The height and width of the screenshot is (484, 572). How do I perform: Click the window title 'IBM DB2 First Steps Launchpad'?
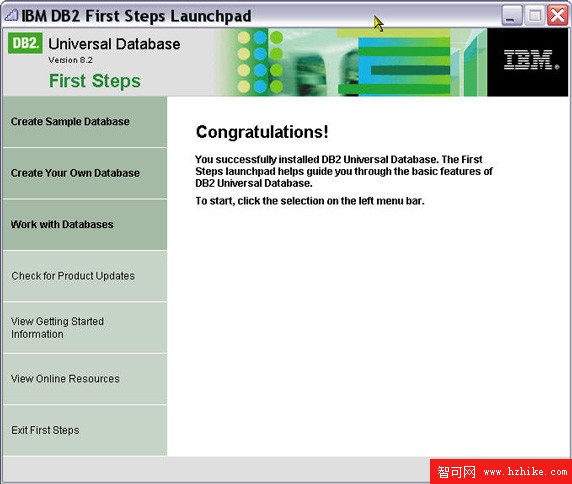136,16
